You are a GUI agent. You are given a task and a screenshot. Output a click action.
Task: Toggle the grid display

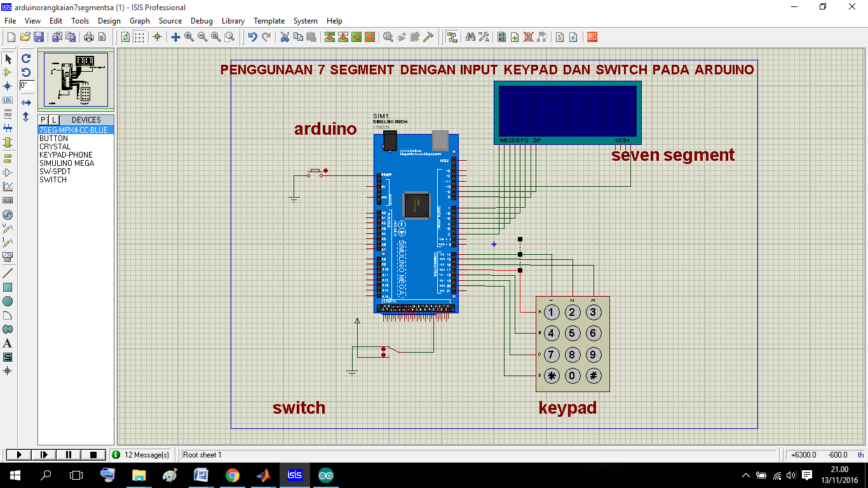[x=139, y=37]
